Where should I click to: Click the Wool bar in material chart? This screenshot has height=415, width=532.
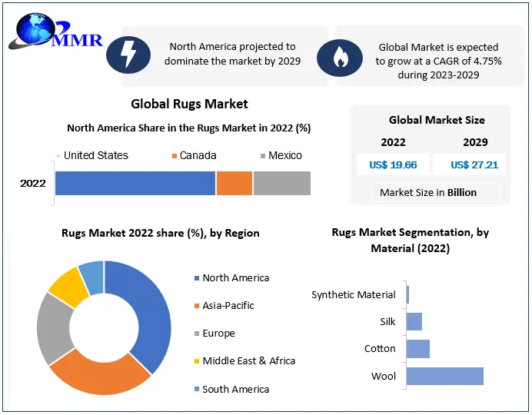pos(444,376)
